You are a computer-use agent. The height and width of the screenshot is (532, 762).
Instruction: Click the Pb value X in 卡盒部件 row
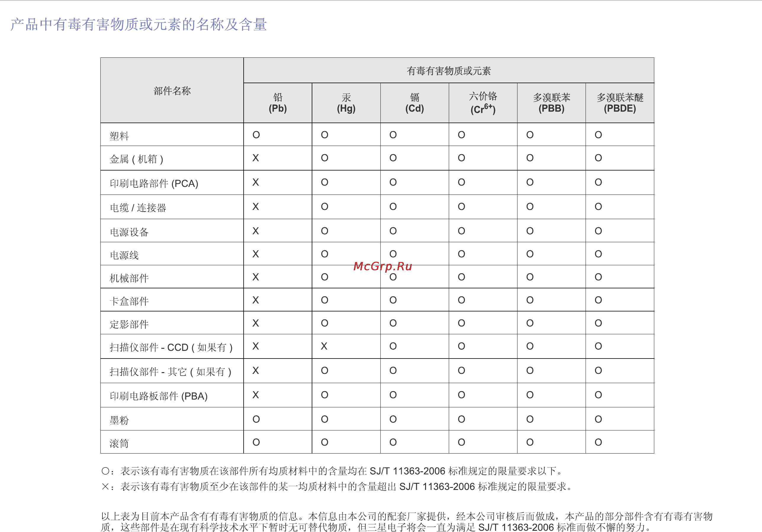tap(255, 300)
